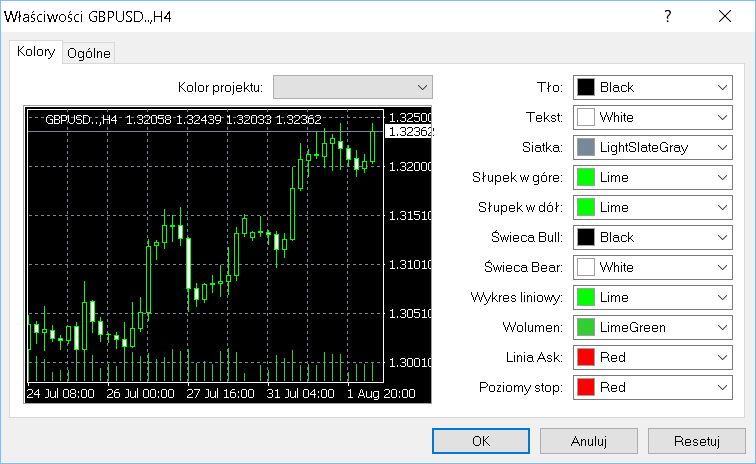Click the red swatch for Poziomy stop
The height and width of the screenshot is (464, 756).
(x=586, y=387)
